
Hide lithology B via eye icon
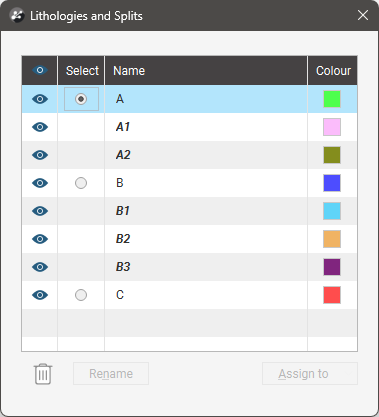coord(40,183)
